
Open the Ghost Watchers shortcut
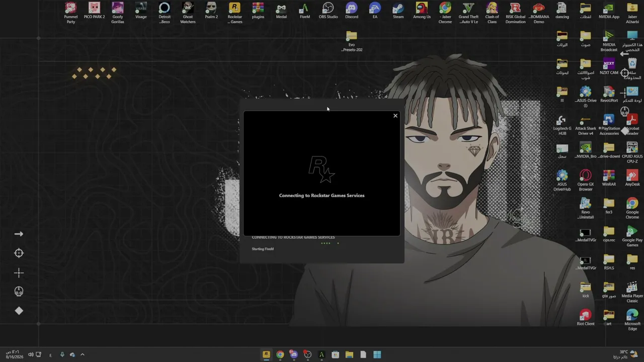(x=188, y=13)
